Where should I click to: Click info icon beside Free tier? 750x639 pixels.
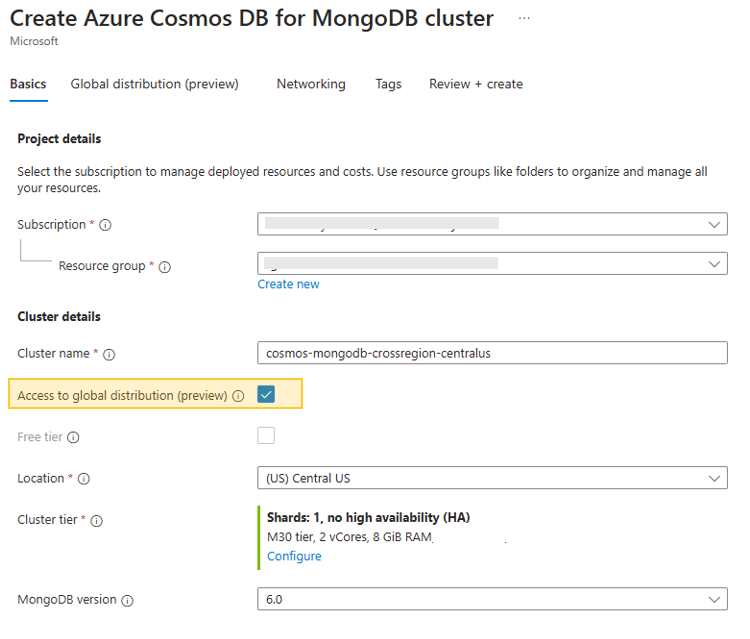click(x=74, y=437)
